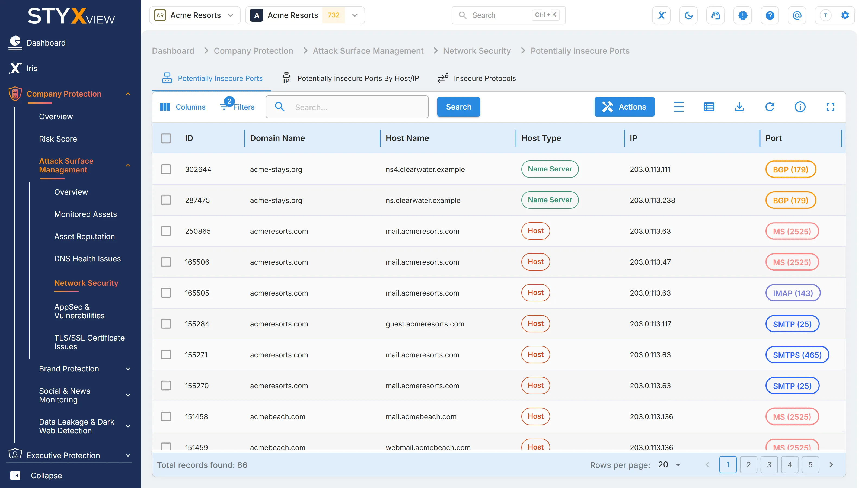This screenshot has width=868, height=488.
Task: Collapse the sidebar icon
Action: tap(15, 475)
